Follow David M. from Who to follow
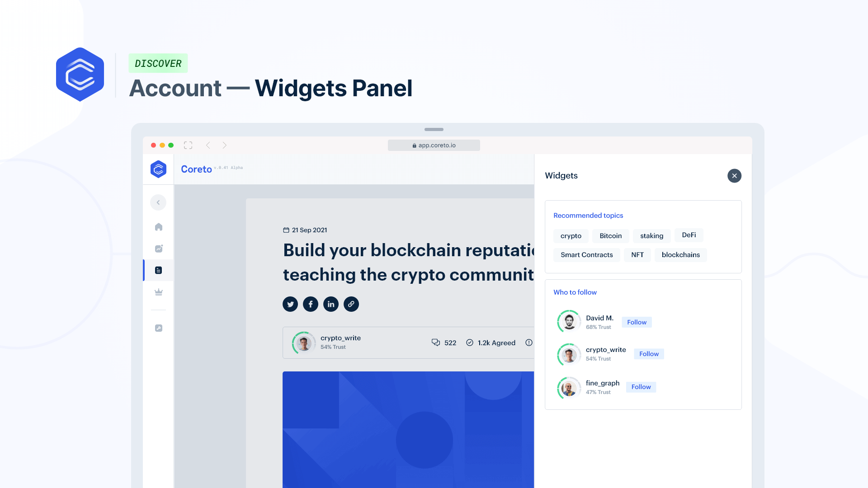This screenshot has height=488, width=868. [x=637, y=322]
